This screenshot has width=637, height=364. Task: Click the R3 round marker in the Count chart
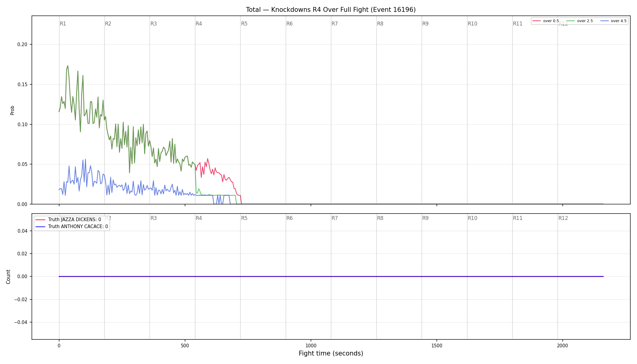coord(153,218)
